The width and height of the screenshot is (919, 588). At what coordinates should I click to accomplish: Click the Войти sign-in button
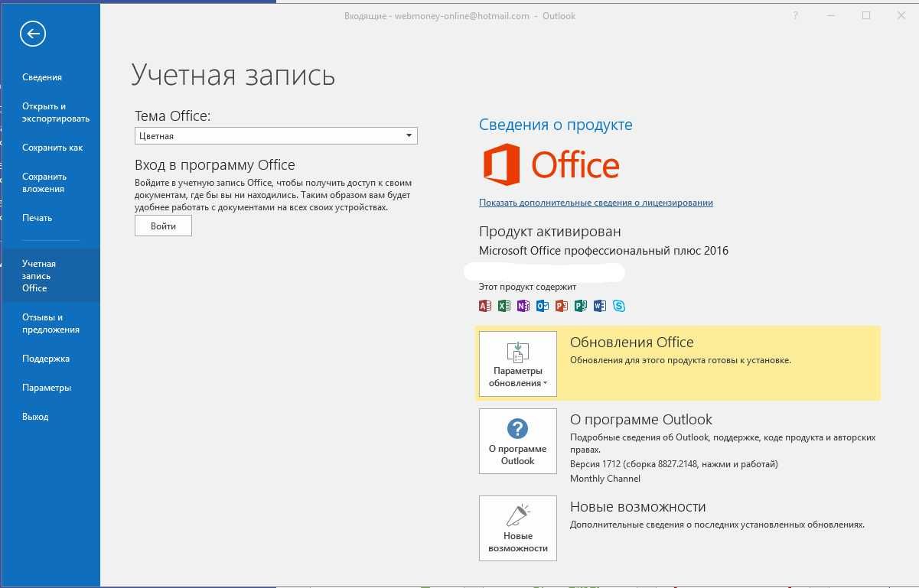(163, 226)
